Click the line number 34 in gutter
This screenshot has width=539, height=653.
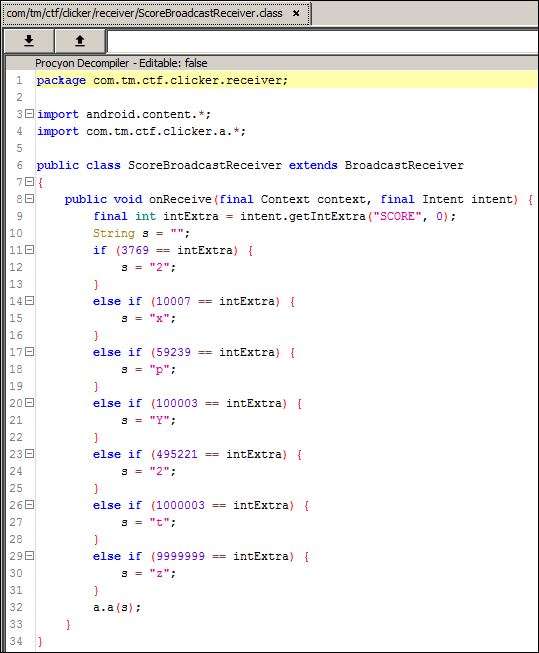[16, 641]
